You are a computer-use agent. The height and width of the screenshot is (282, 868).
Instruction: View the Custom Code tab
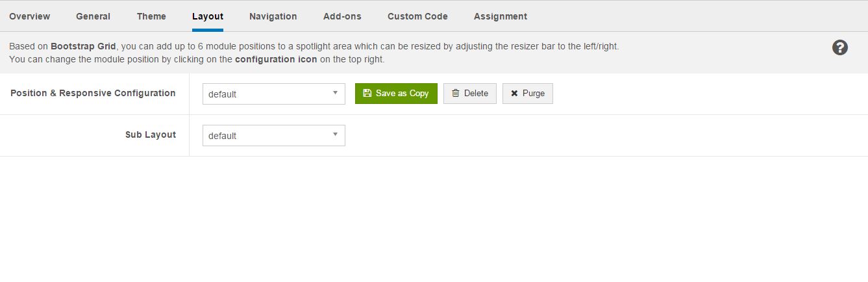point(417,16)
